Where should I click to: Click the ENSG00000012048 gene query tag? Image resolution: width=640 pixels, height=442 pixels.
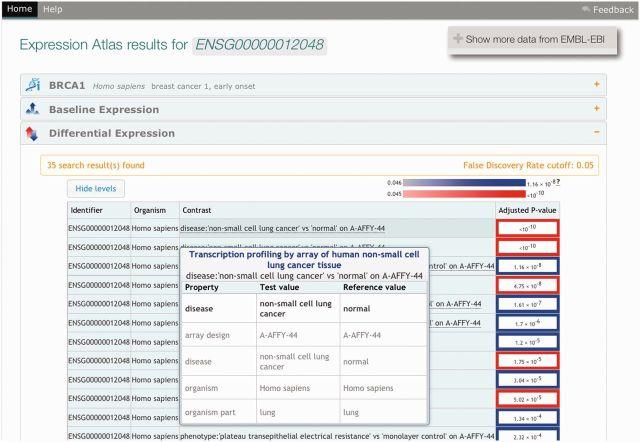tap(260, 44)
